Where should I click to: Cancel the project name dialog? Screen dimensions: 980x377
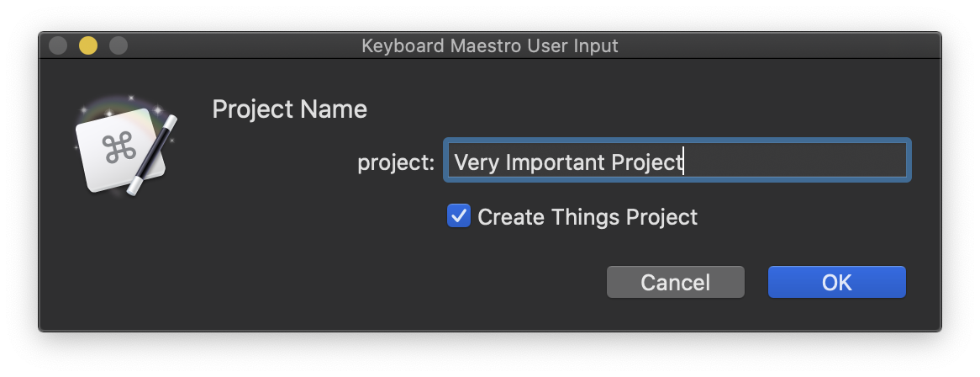tap(676, 282)
